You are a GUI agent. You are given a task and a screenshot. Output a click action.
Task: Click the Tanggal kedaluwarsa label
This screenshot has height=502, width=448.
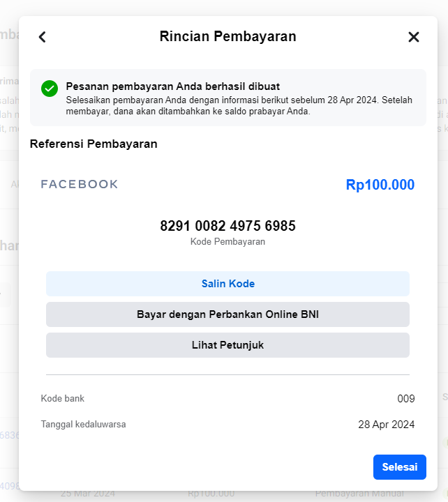coord(83,425)
